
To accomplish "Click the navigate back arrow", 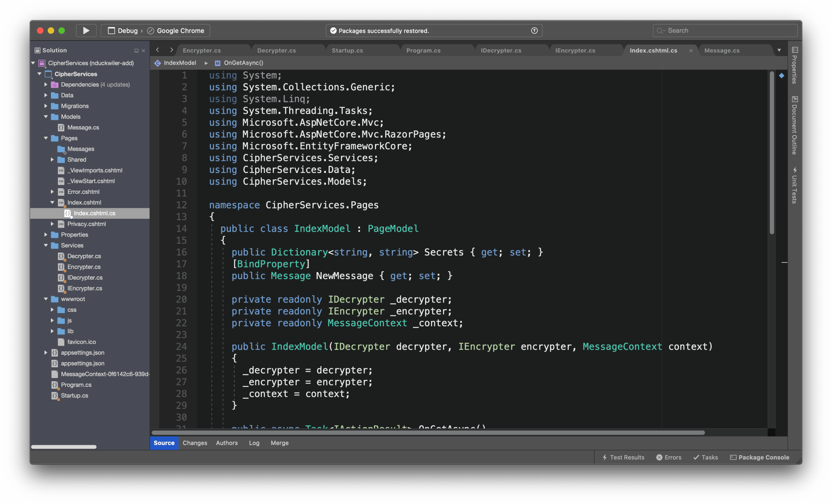I will [x=157, y=50].
